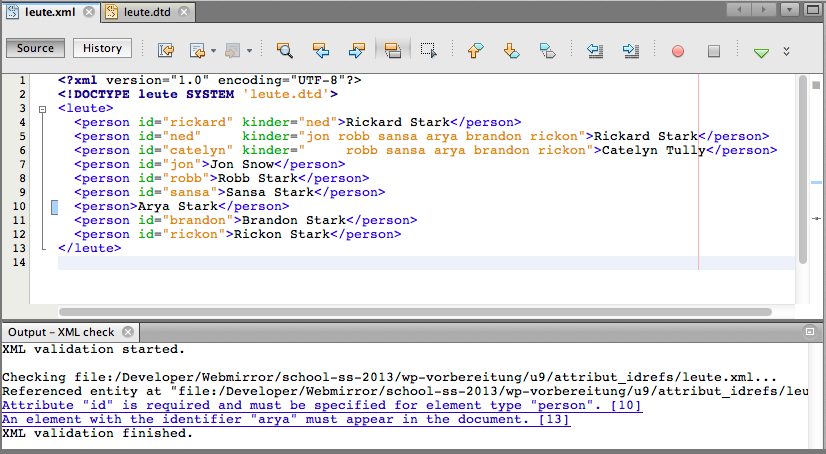
Task: Close the leute.xml tab
Action: click(89, 12)
